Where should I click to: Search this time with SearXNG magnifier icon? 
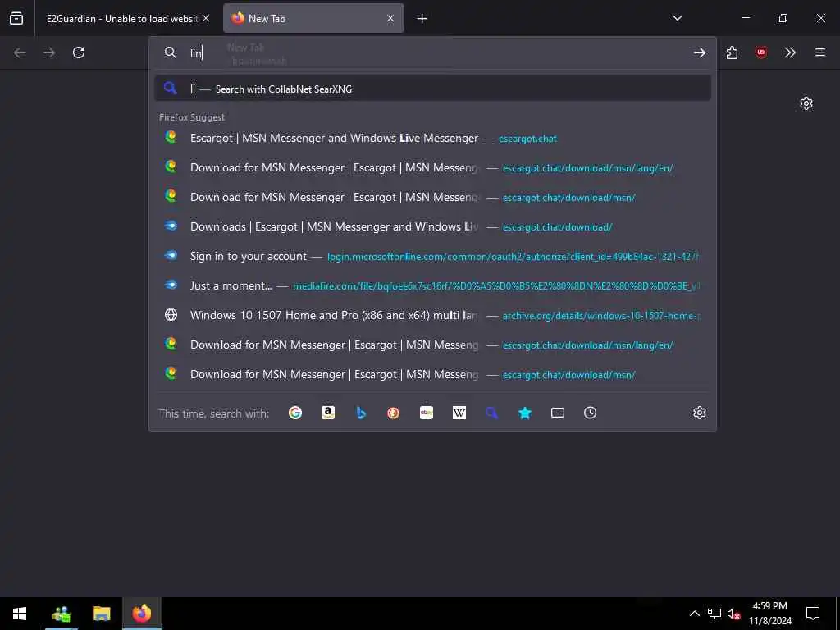coord(492,413)
